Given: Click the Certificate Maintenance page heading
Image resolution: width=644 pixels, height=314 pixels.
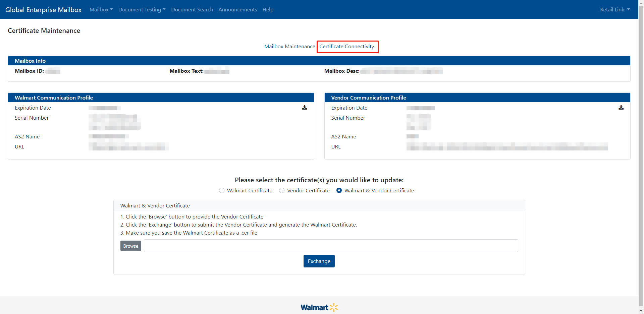Looking at the screenshot, I should pyautogui.click(x=44, y=30).
